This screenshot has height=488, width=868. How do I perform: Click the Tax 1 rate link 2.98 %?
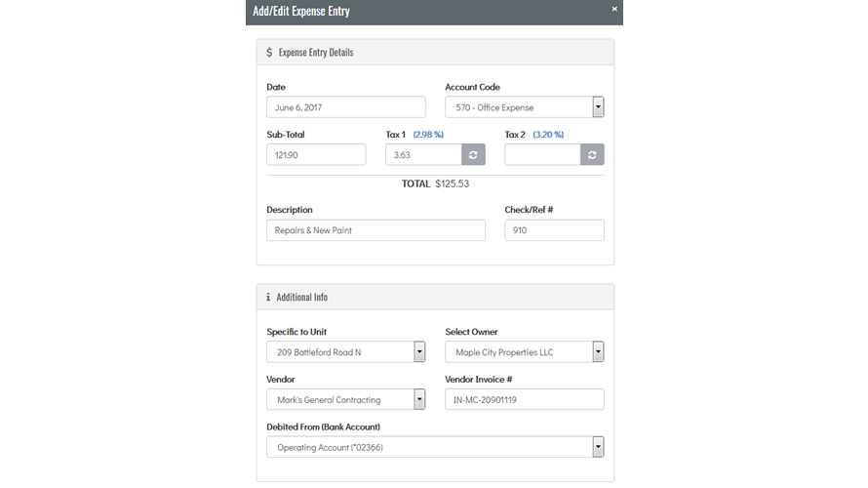[428, 135]
